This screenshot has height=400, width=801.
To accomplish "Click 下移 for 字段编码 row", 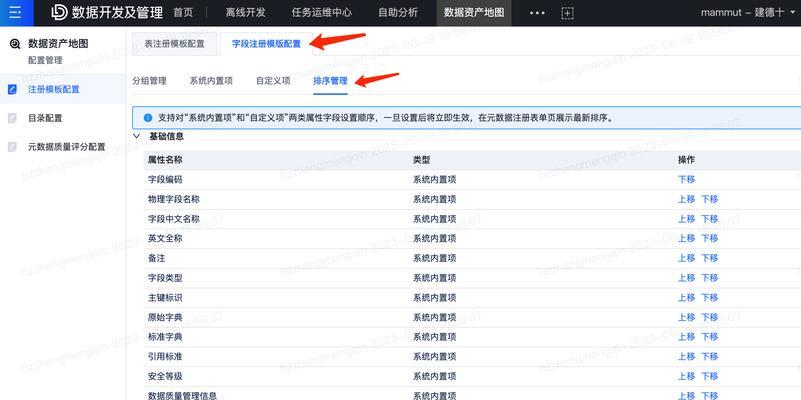I will pyautogui.click(x=686, y=180).
